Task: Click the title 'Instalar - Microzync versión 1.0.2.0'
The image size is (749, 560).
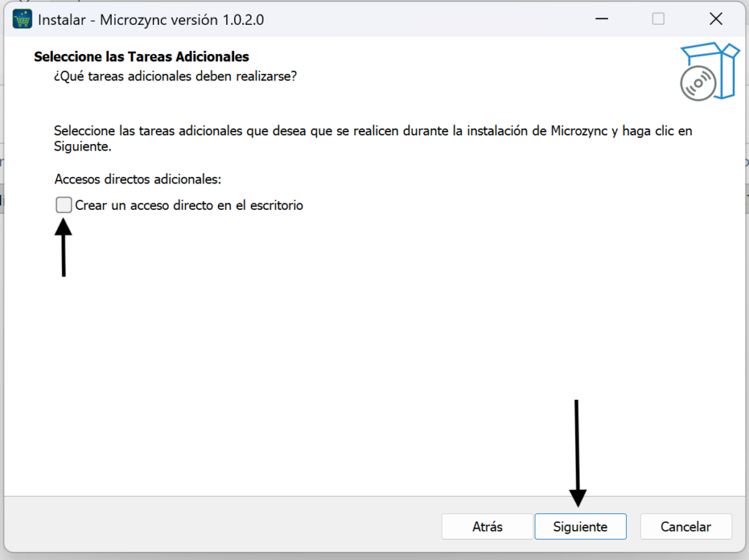Action: tap(151, 20)
